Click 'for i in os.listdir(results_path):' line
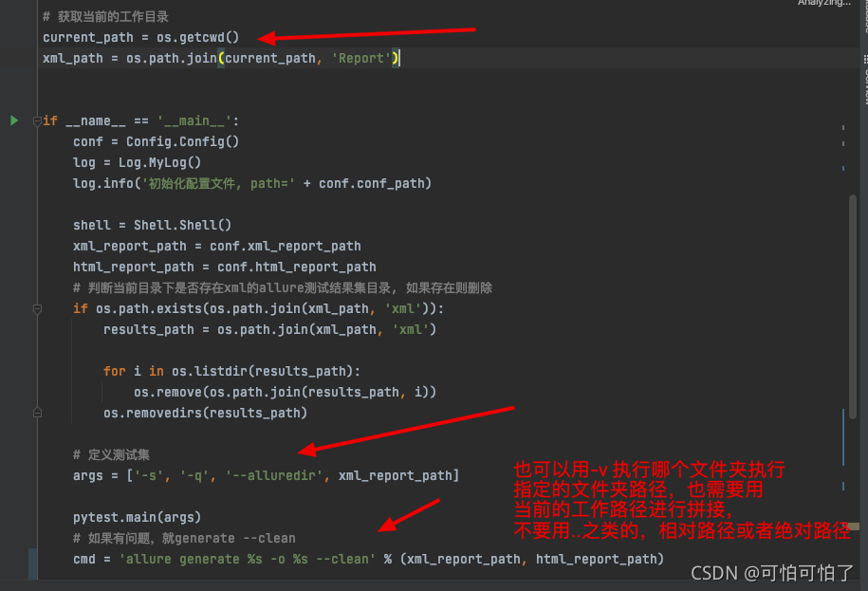 coord(231,371)
